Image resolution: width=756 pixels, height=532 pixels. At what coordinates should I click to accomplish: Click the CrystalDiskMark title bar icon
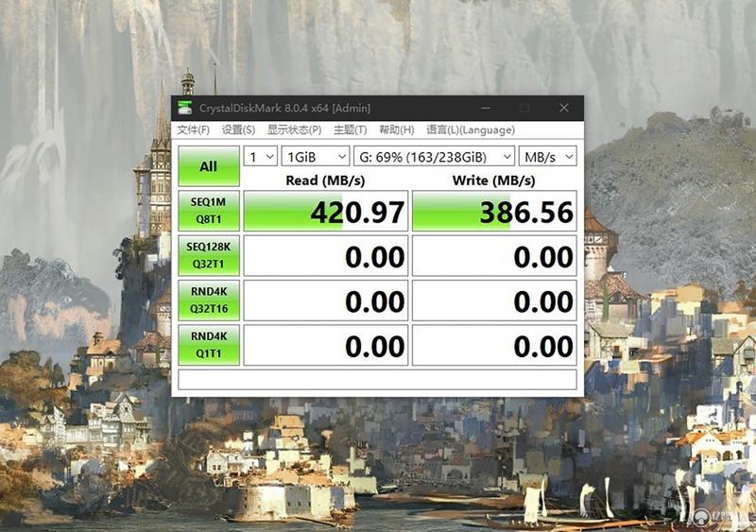click(x=184, y=108)
